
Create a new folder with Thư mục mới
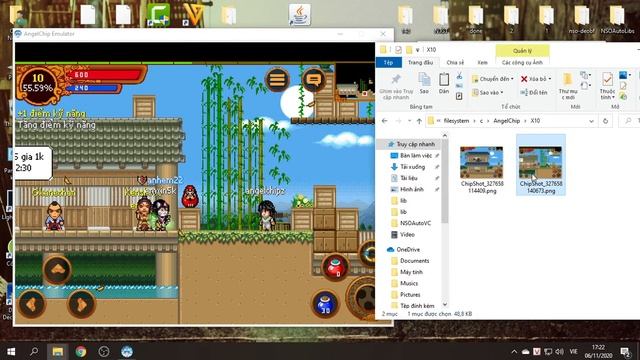568,86
